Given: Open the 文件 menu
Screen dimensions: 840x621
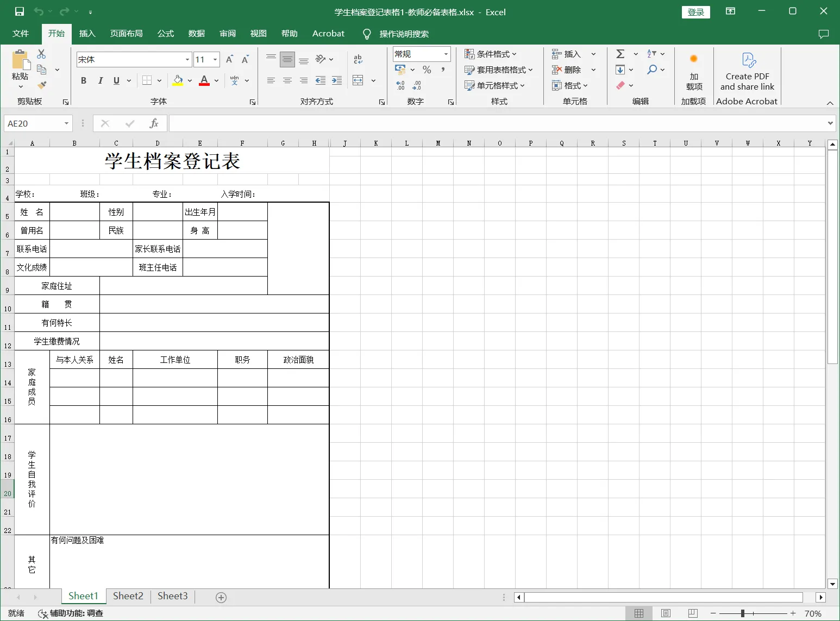Looking at the screenshot, I should tap(21, 34).
